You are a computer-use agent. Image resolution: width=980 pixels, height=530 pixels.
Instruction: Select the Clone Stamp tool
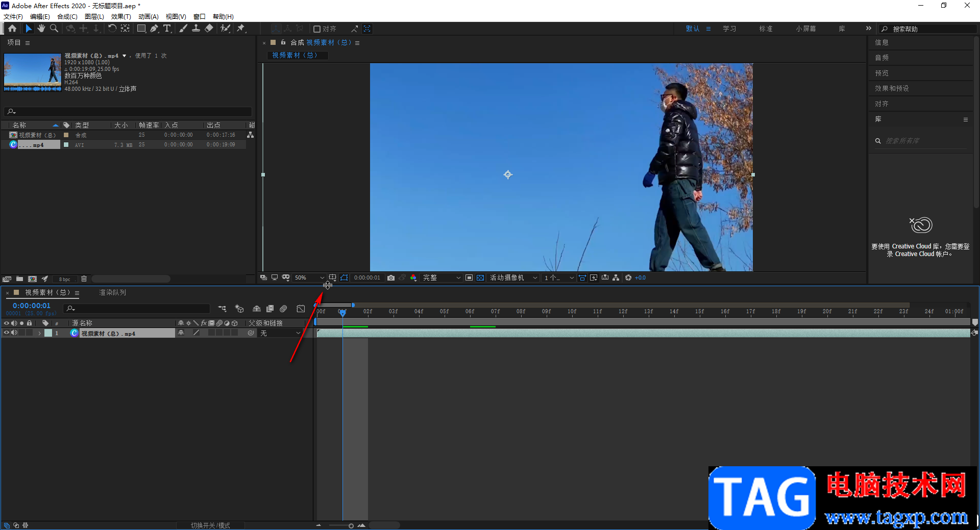[196, 29]
